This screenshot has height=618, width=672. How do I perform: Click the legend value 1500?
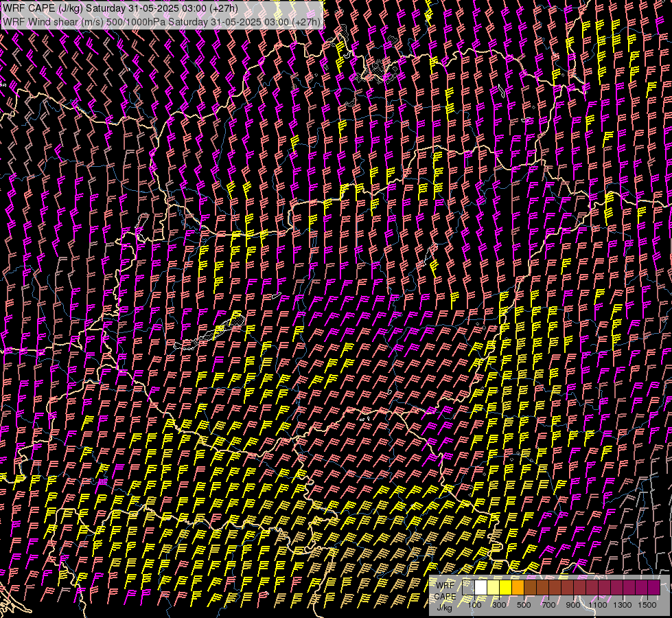click(x=647, y=605)
